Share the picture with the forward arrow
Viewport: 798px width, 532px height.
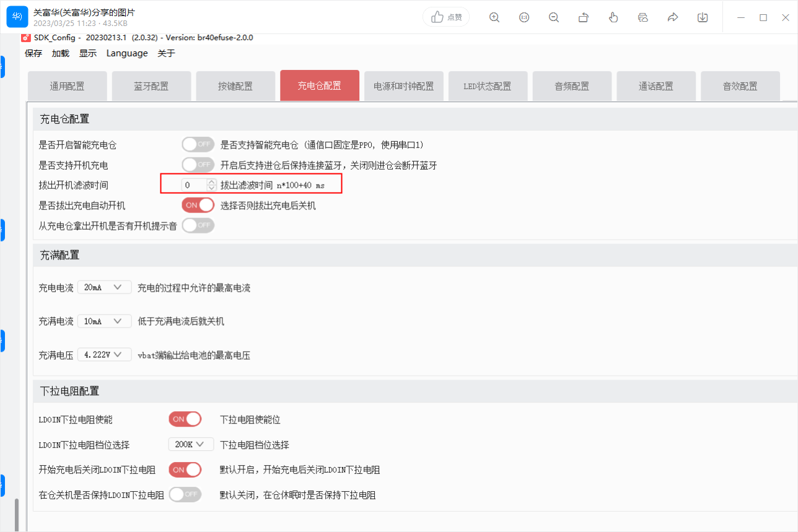point(673,17)
